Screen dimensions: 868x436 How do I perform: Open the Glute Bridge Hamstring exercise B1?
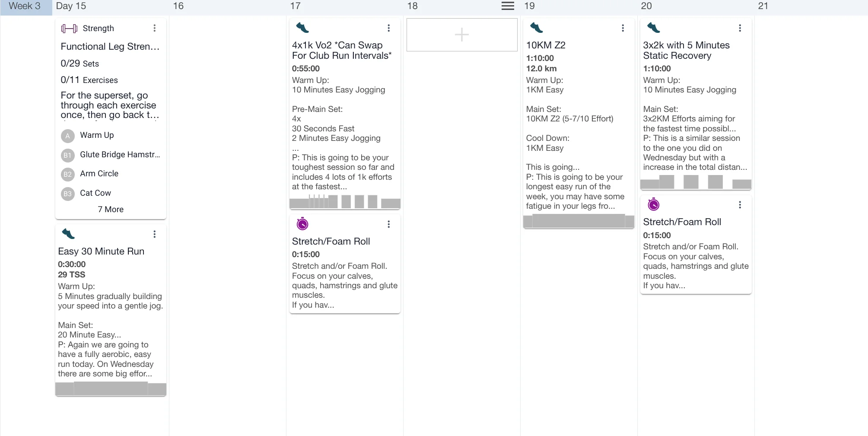click(120, 155)
